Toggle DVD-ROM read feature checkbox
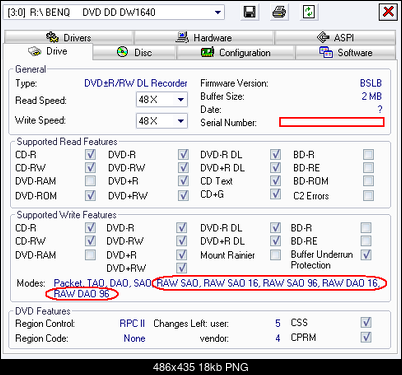Screen dimensions: 402x375 [x=90, y=195]
